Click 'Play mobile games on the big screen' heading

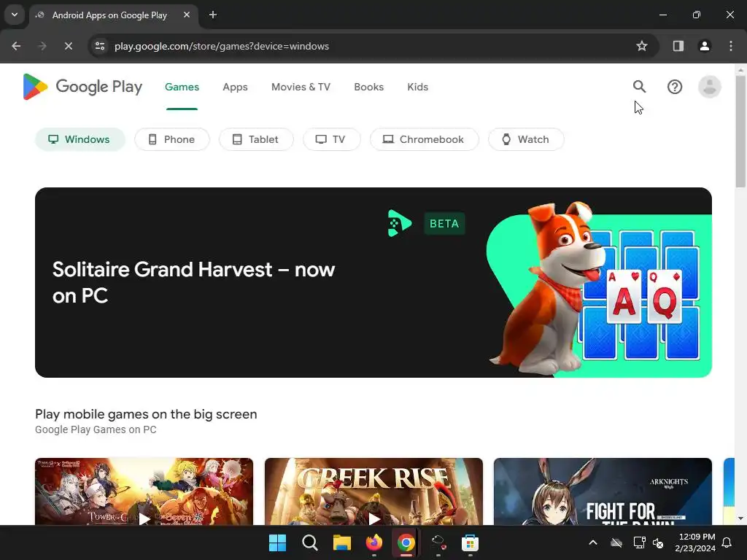(146, 414)
